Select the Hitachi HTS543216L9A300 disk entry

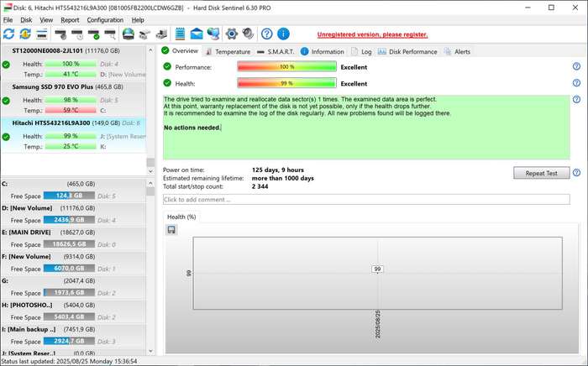pos(73,135)
